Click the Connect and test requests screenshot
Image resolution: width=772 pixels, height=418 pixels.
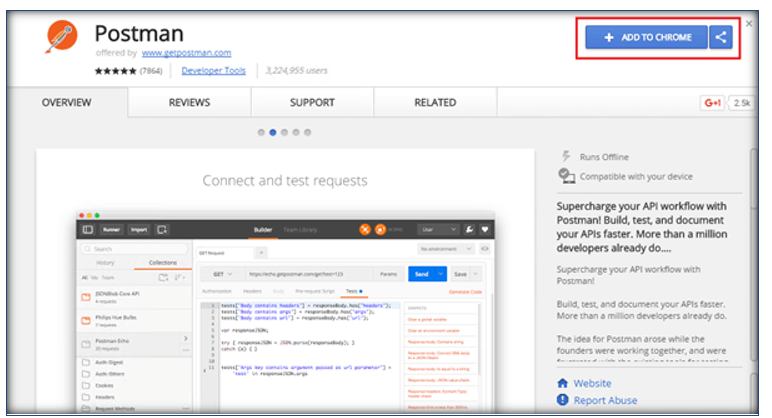[x=285, y=281]
